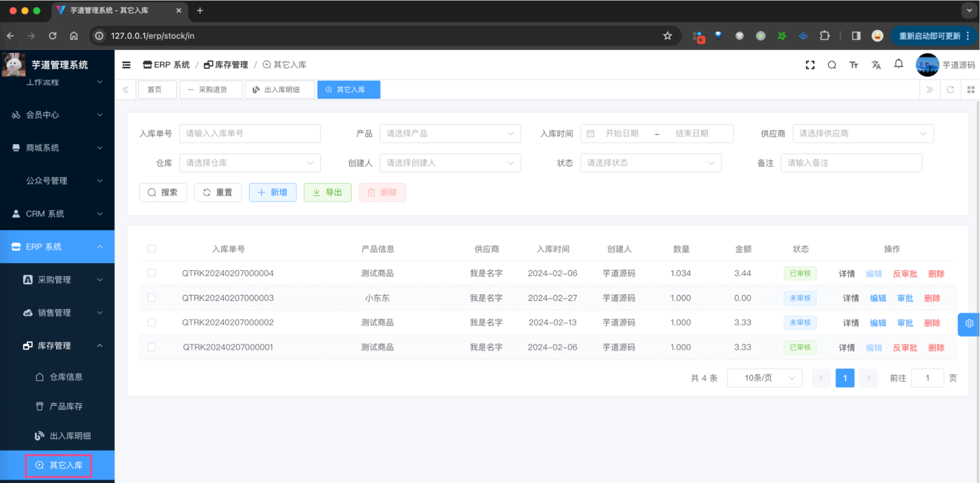Viewport: 980px width, 483px height.
Task: Open the floating settings gear on right edge
Action: [x=969, y=324]
